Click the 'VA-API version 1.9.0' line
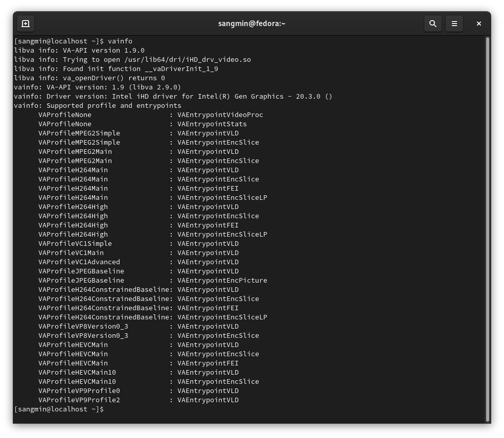This screenshot has width=504, height=438. 79,51
